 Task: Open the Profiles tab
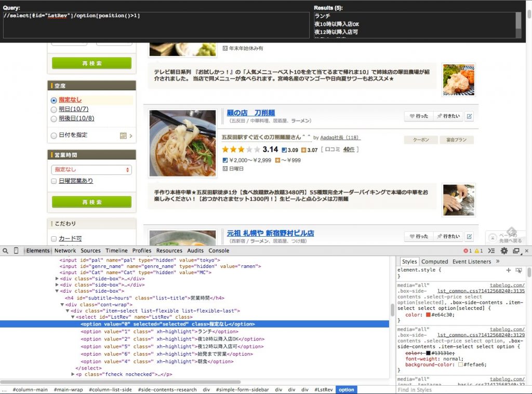pos(142,251)
